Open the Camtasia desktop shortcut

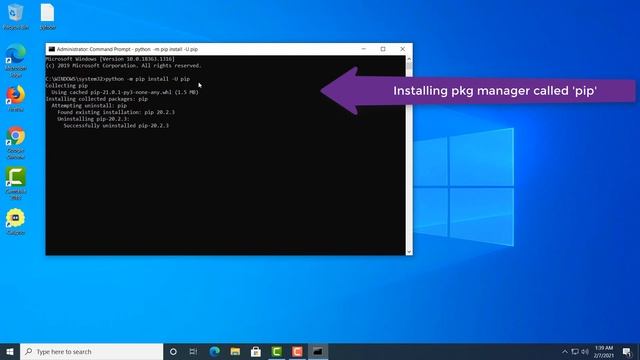(16, 183)
